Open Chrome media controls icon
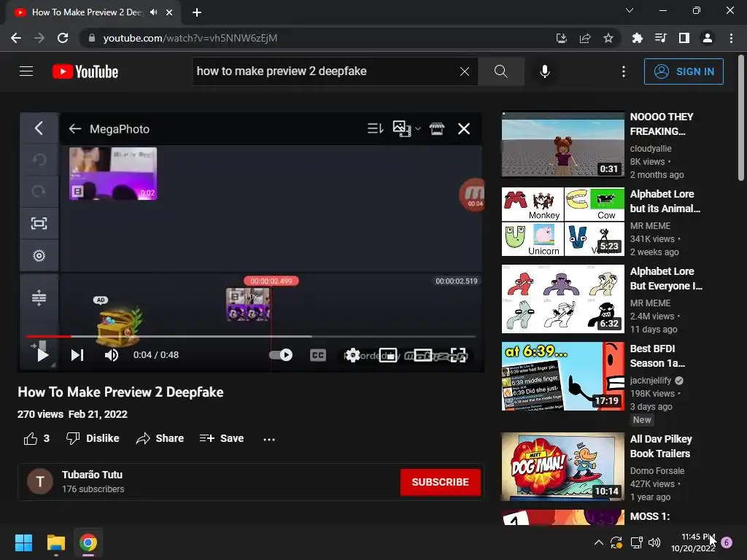The height and width of the screenshot is (560, 747). tap(660, 38)
